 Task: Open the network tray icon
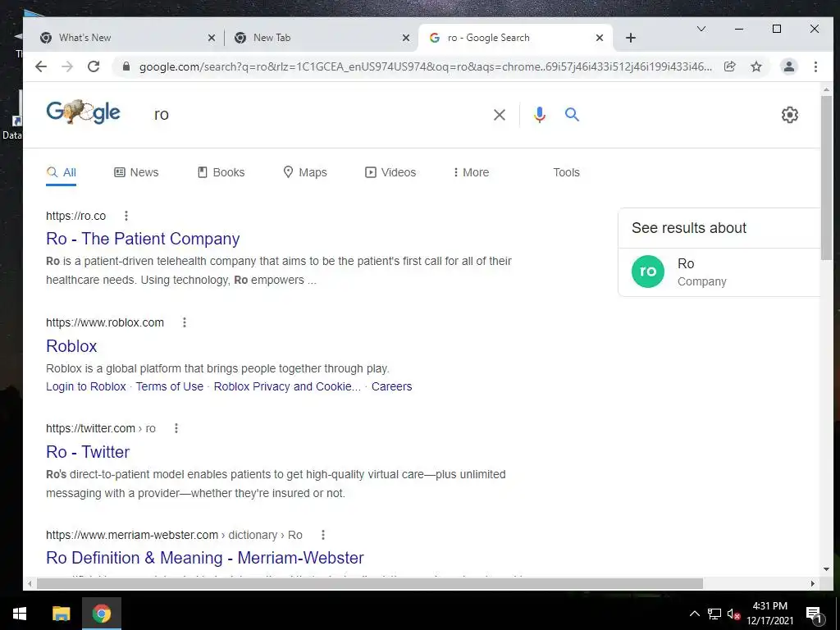tap(714, 614)
